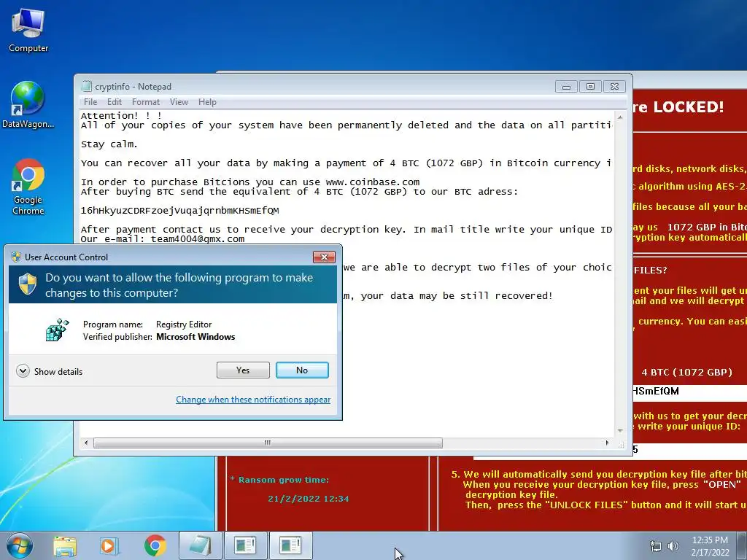Click Yes to allow Registry Editor
Image resolution: width=747 pixels, height=560 pixels.
(x=243, y=370)
